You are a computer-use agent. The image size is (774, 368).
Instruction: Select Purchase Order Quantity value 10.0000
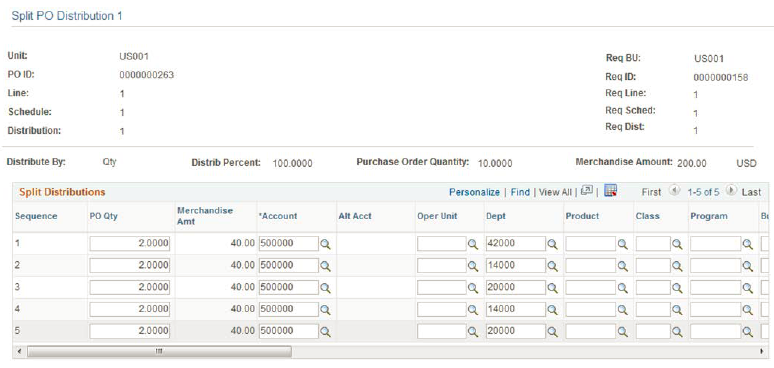[495, 163]
